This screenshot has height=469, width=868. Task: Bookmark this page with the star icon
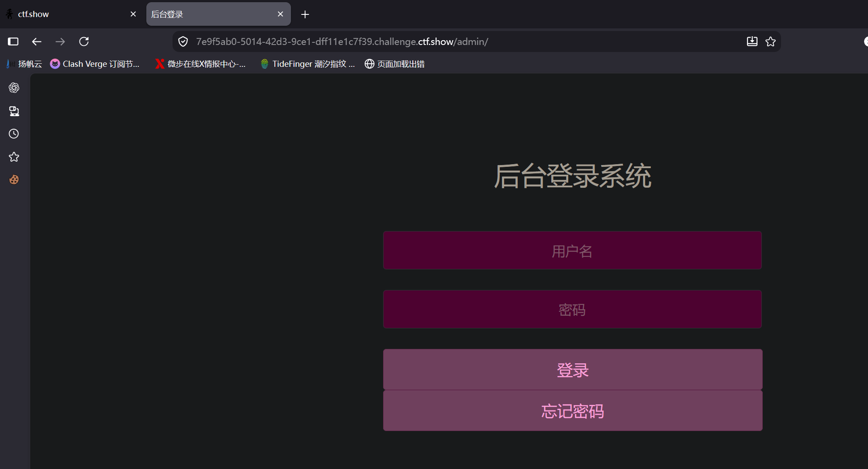(771, 41)
